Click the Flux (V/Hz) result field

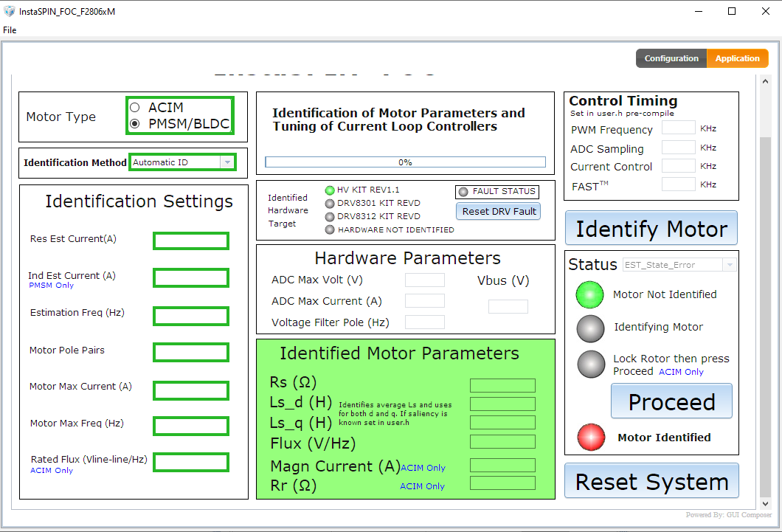click(x=502, y=441)
